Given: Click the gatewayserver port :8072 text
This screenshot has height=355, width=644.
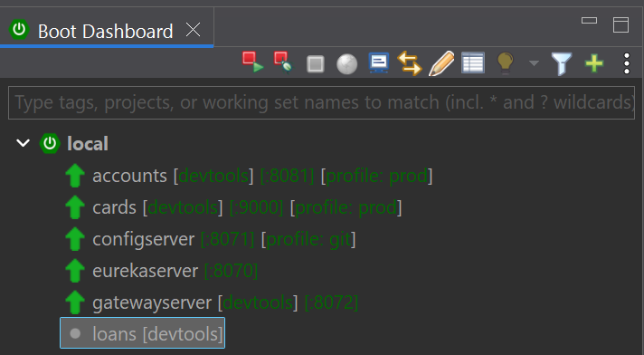Looking at the screenshot, I should click(x=331, y=302).
